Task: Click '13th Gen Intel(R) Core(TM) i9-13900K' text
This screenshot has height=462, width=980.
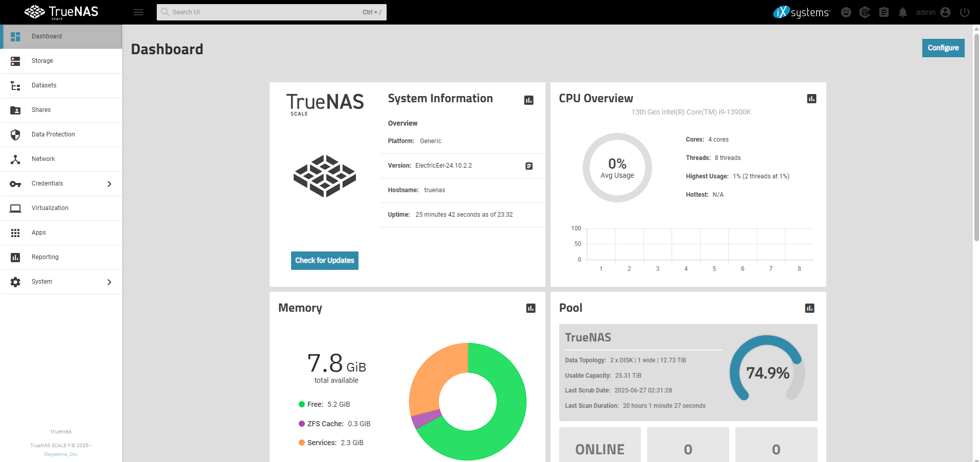Action: coord(691,112)
